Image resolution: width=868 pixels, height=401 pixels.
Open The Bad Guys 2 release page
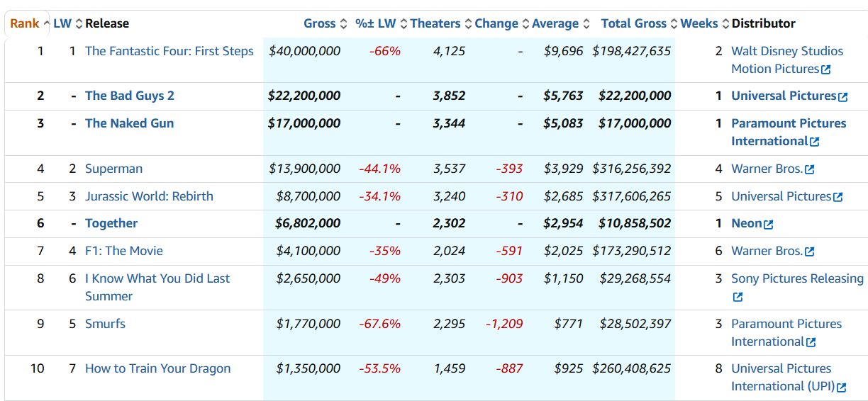click(x=130, y=96)
